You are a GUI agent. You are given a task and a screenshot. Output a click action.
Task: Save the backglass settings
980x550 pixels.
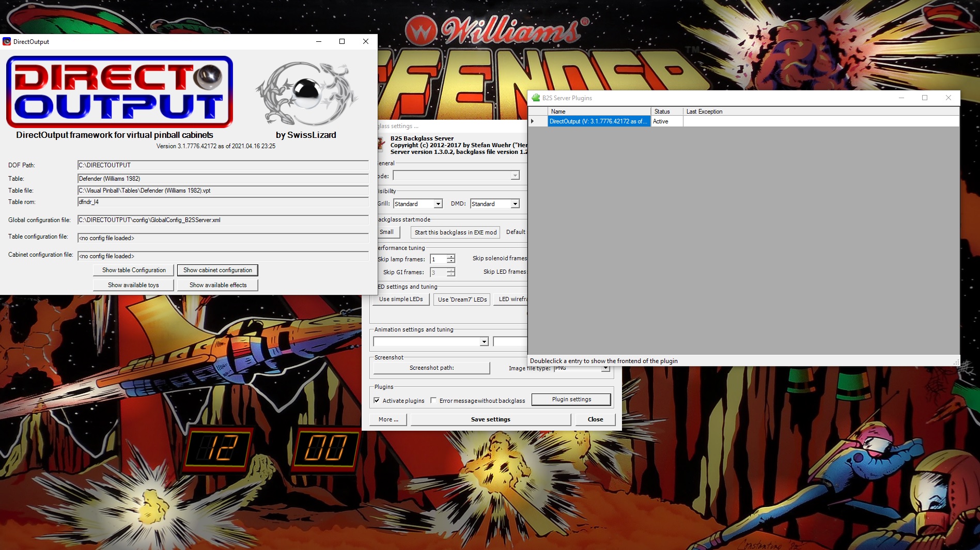click(x=490, y=419)
